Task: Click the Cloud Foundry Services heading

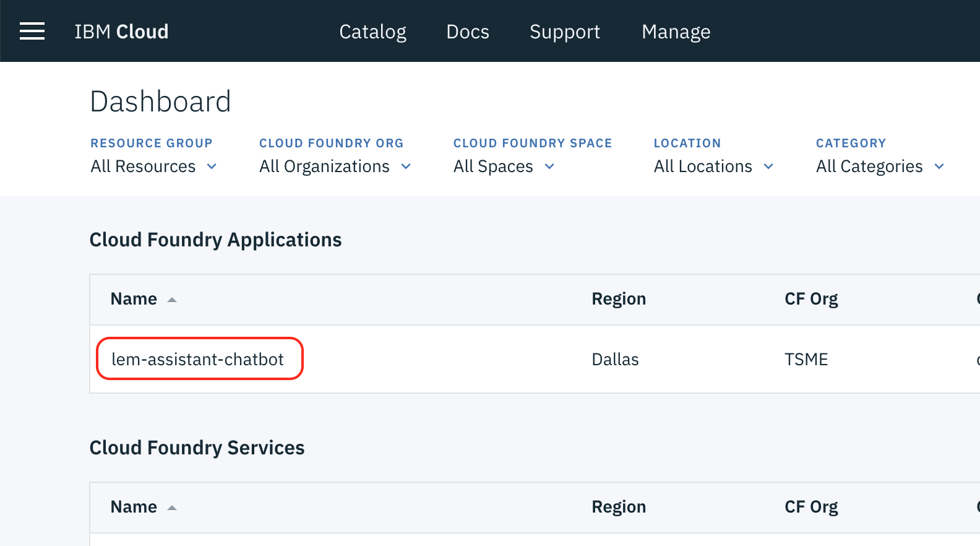Action: pyautogui.click(x=197, y=448)
